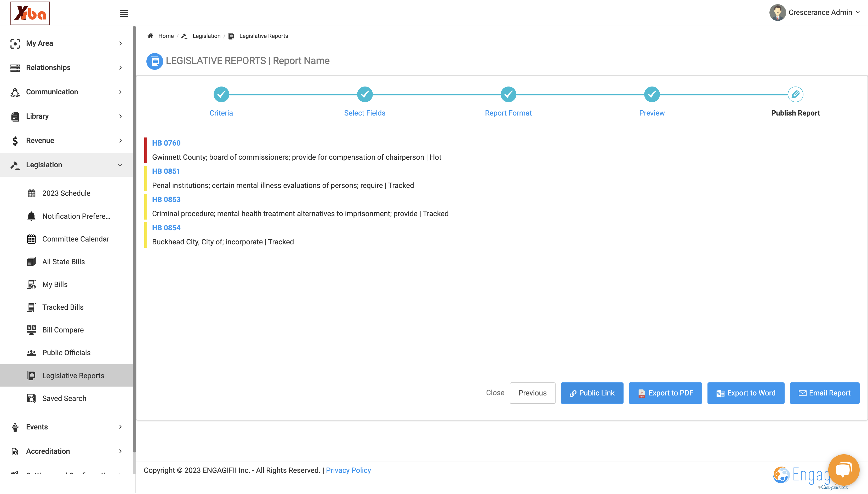The height and width of the screenshot is (494, 868).
Task: Expand the Library menu
Action: tap(66, 116)
